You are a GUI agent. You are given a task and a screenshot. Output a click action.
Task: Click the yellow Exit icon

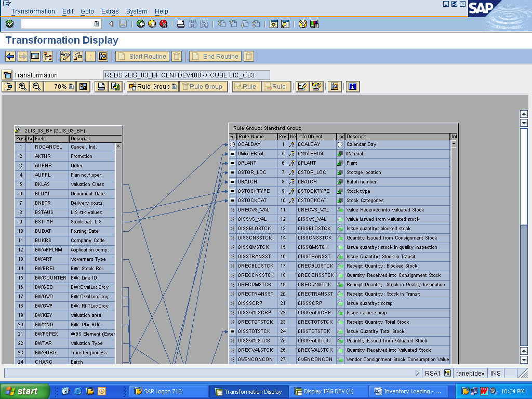coord(152,24)
